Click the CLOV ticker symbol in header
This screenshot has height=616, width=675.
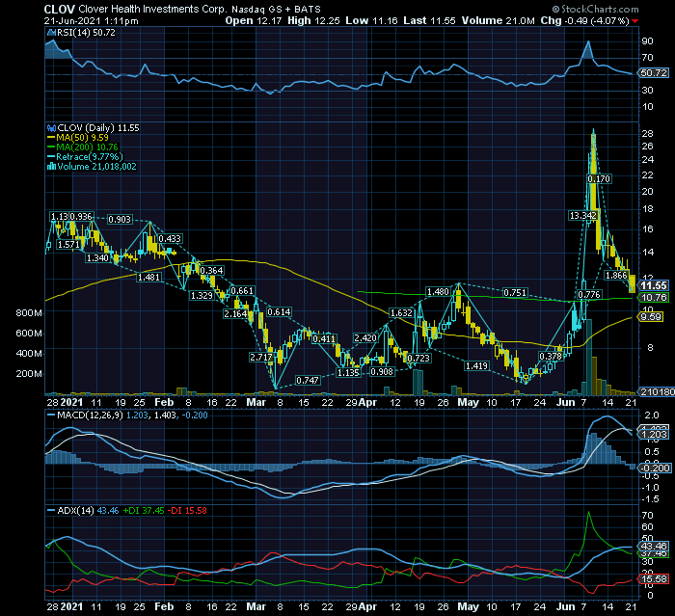point(60,9)
